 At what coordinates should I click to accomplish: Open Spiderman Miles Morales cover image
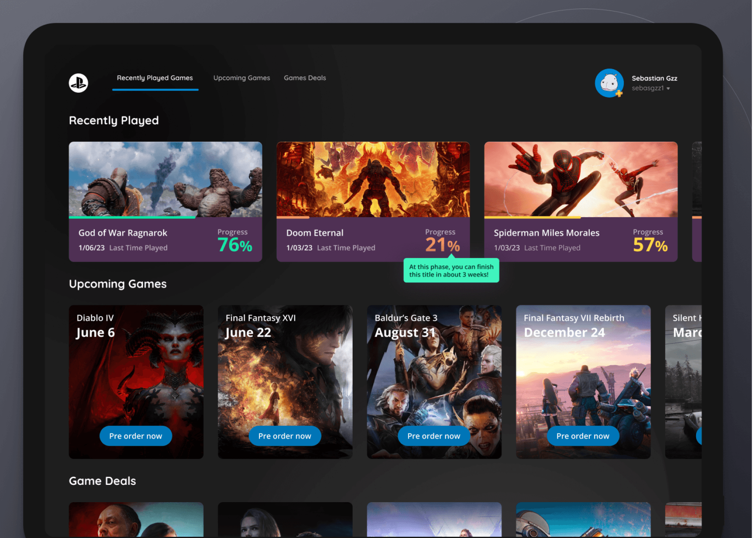[581, 179]
